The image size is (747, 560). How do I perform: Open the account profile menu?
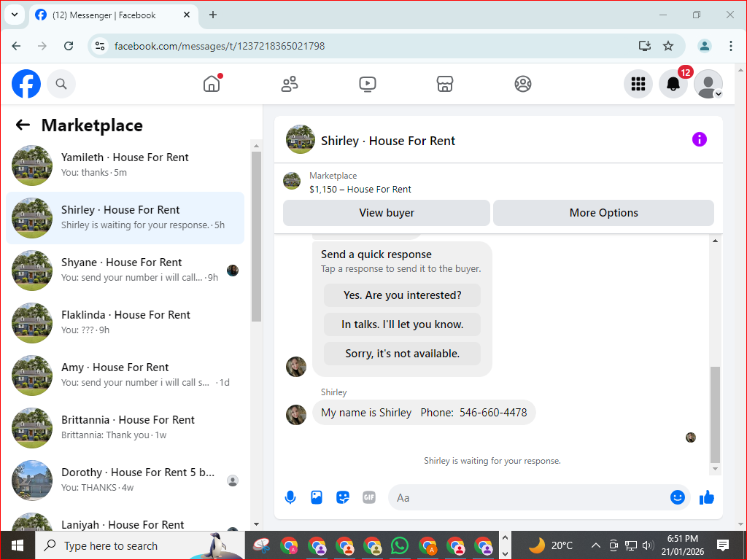708,84
